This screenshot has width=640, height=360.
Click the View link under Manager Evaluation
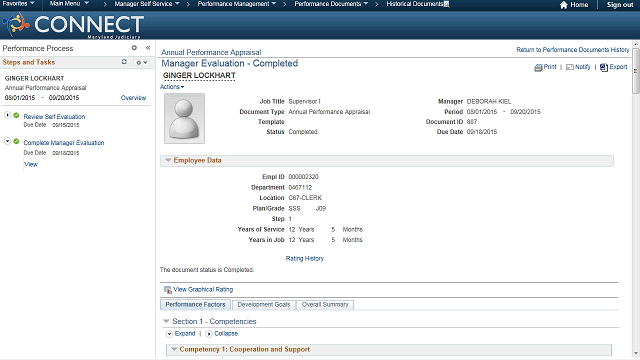(31, 164)
